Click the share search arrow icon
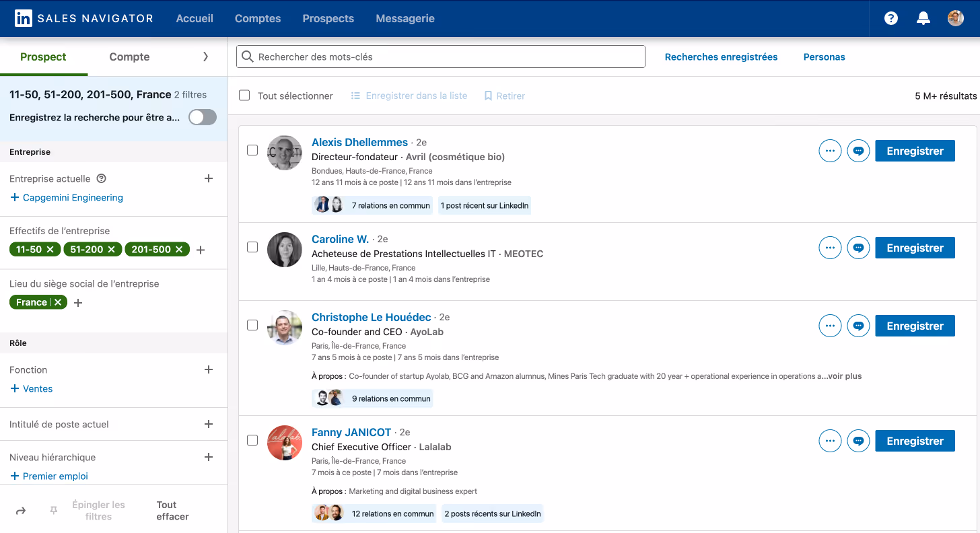This screenshot has height=533, width=980. coord(21,511)
